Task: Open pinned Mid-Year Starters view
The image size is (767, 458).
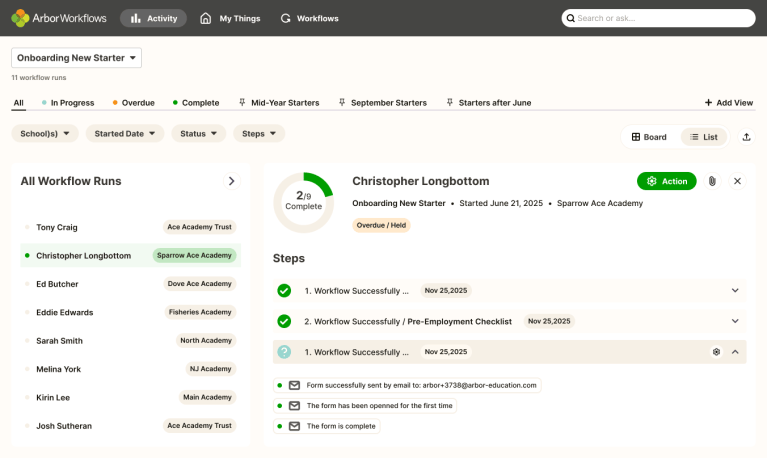Action: 279,103
